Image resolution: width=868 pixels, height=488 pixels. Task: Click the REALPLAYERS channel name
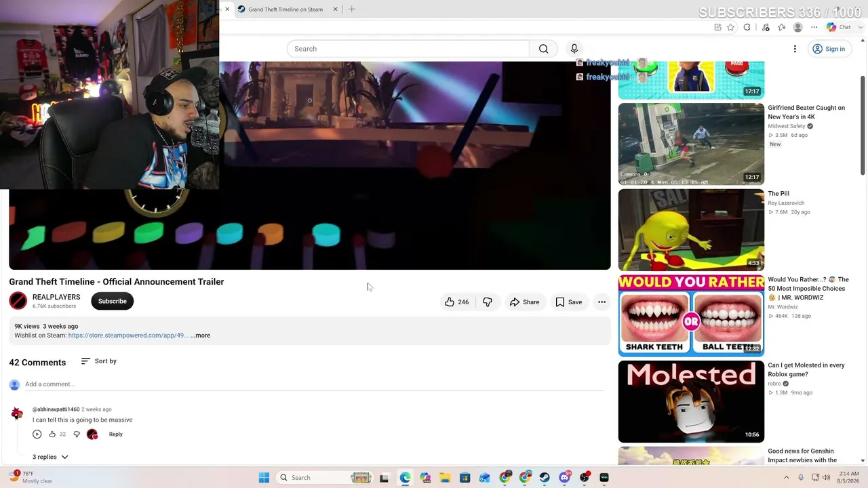56,297
